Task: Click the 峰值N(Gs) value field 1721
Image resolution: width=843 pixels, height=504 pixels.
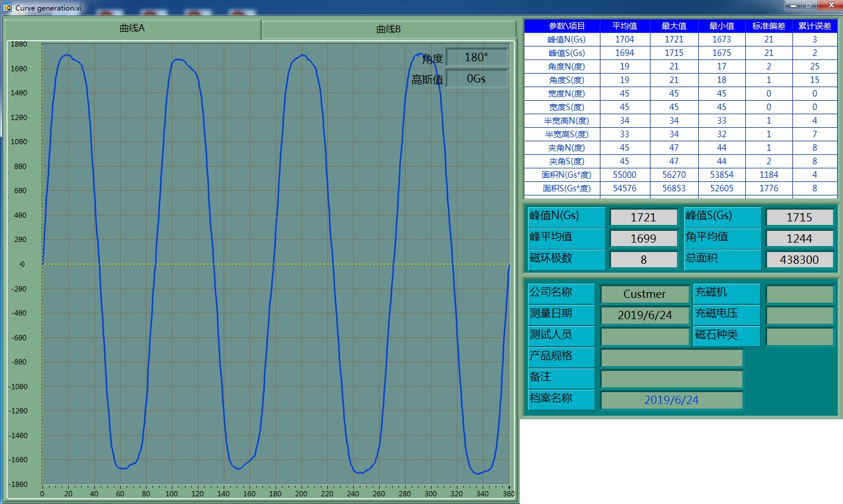Action: (x=643, y=217)
